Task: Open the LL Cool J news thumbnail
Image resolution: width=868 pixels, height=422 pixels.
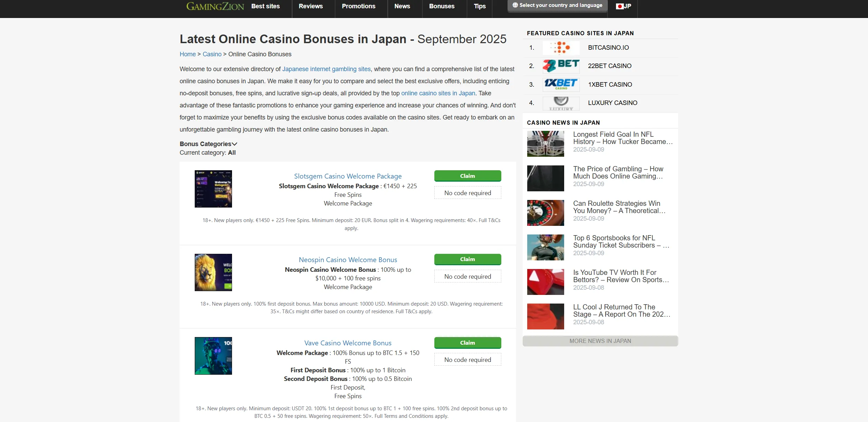Action: click(x=546, y=316)
